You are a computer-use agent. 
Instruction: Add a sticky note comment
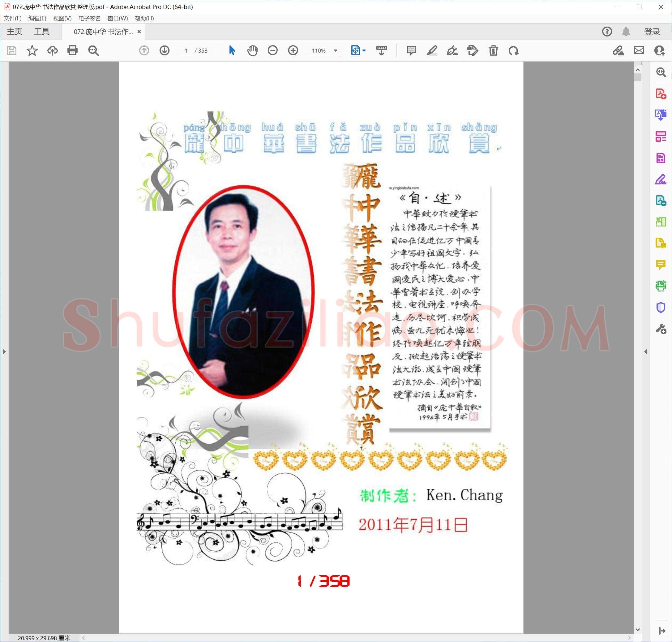[x=411, y=51]
